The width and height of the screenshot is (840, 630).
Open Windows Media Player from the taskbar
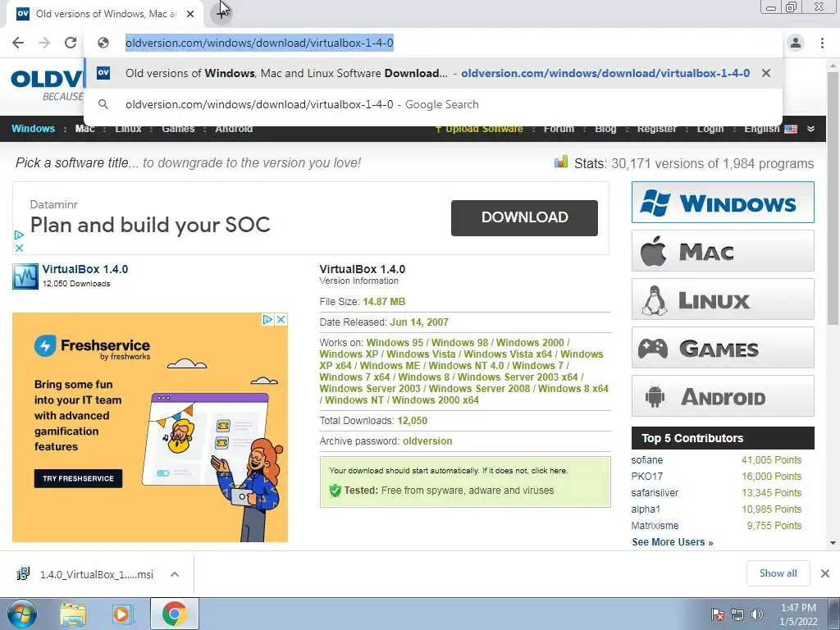[x=121, y=614]
